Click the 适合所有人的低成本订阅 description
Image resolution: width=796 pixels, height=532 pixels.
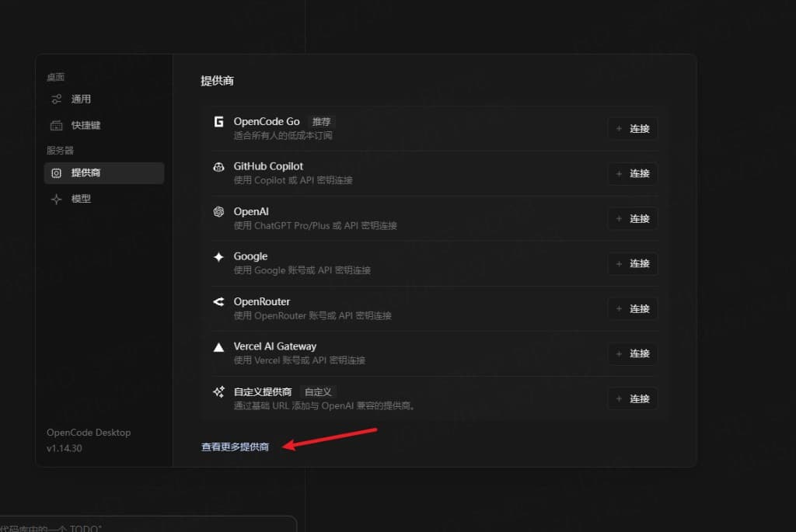[283, 135]
